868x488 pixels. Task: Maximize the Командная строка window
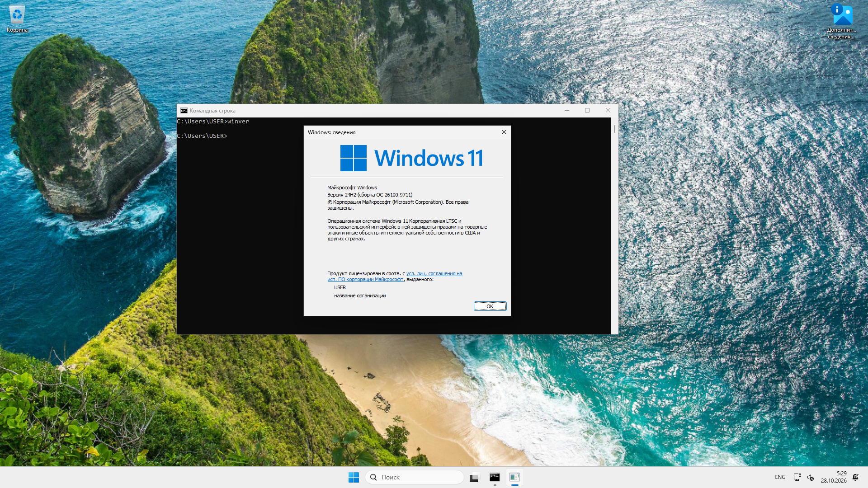click(x=587, y=111)
